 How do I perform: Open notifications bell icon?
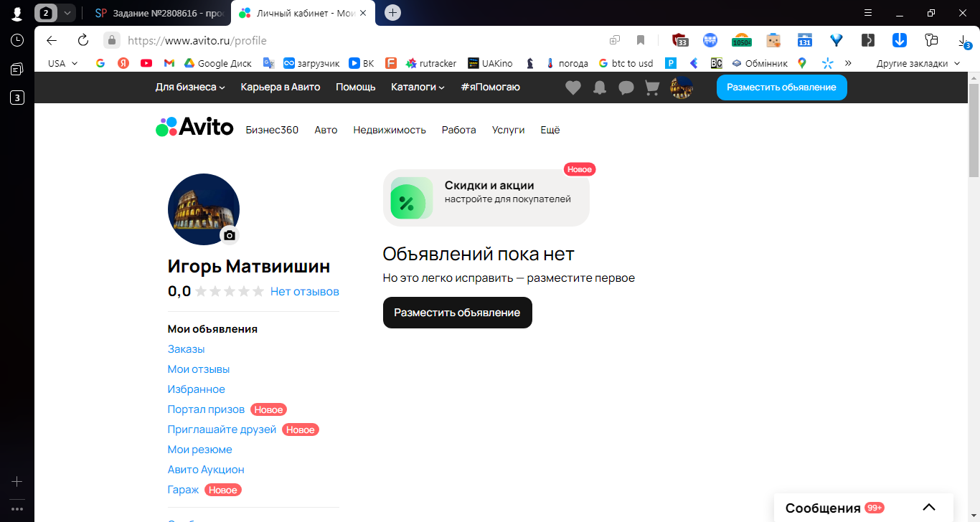click(600, 87)
